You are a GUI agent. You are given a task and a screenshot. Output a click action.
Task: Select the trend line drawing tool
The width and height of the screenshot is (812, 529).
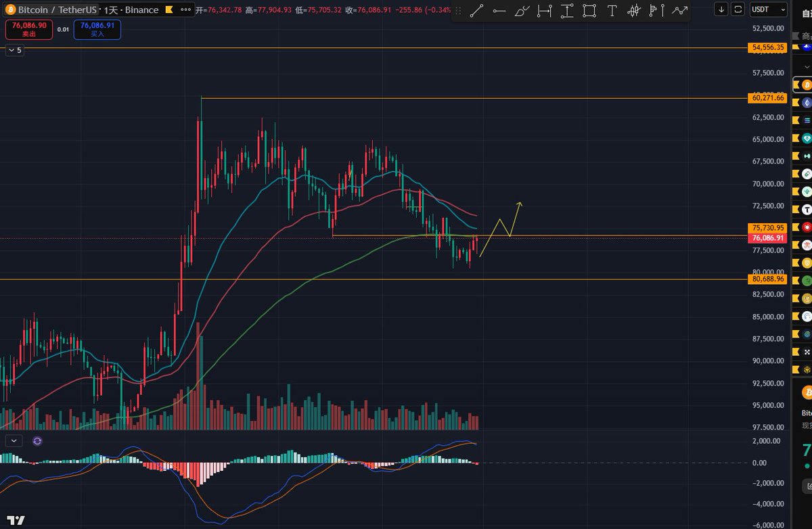pyautogui.click(x=477, y=10)
